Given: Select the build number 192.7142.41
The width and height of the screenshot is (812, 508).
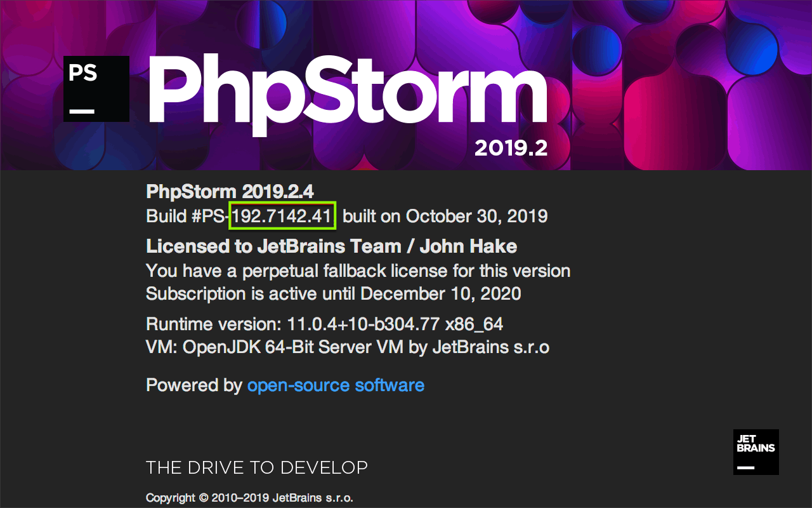Looking at the screenshot, I should click(x=282, y=216).
